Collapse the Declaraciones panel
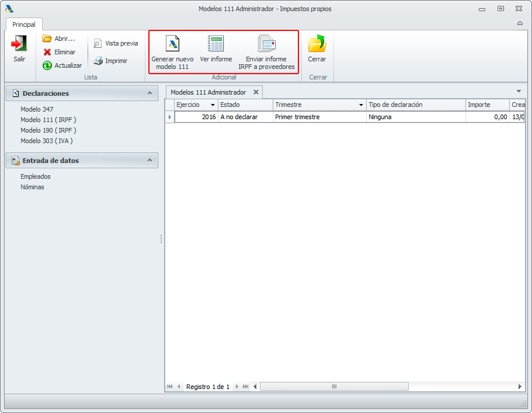Image resolution: width=532 pixels, height=413 pixels. coord(149,93)
